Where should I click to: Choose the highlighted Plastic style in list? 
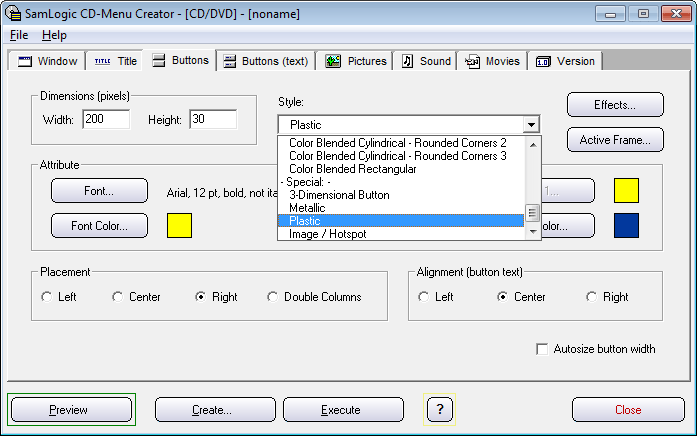pos(401,220)
